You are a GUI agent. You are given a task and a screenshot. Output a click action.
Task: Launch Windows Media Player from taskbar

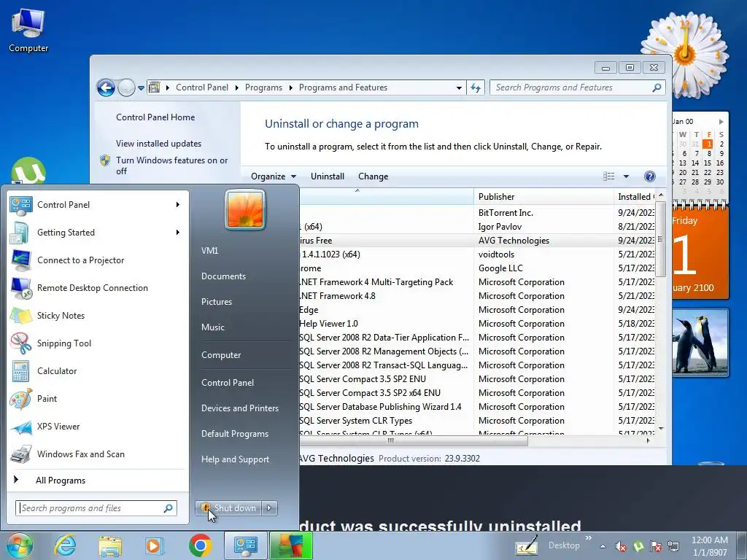155,545
